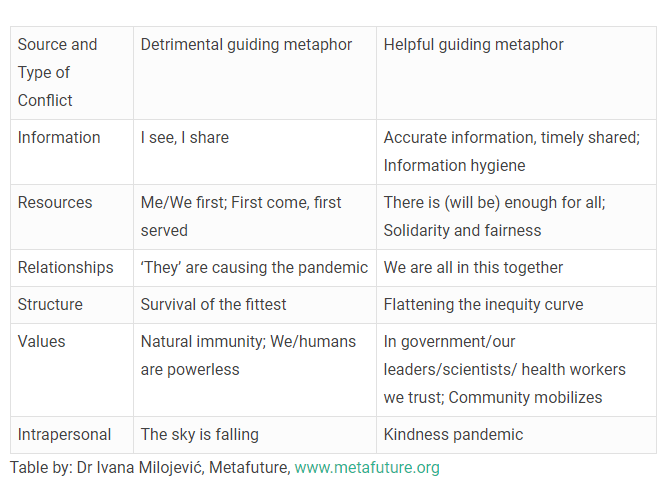Click the 'I see, I share' cell
The image size is (672, 503).
tap(185, 137)
